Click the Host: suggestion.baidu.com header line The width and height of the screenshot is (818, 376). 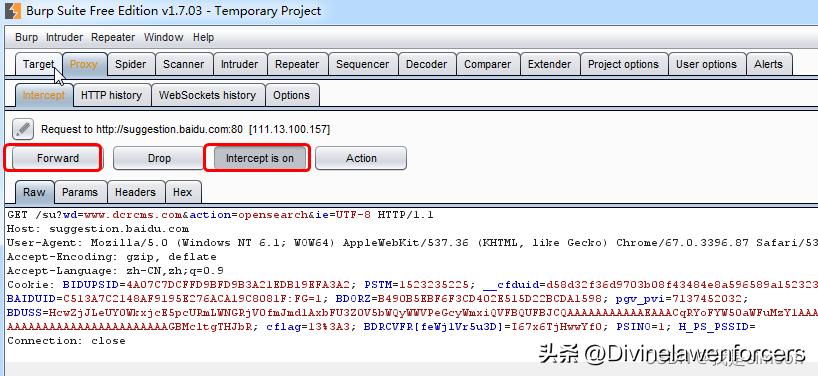(x=98, y=229)
